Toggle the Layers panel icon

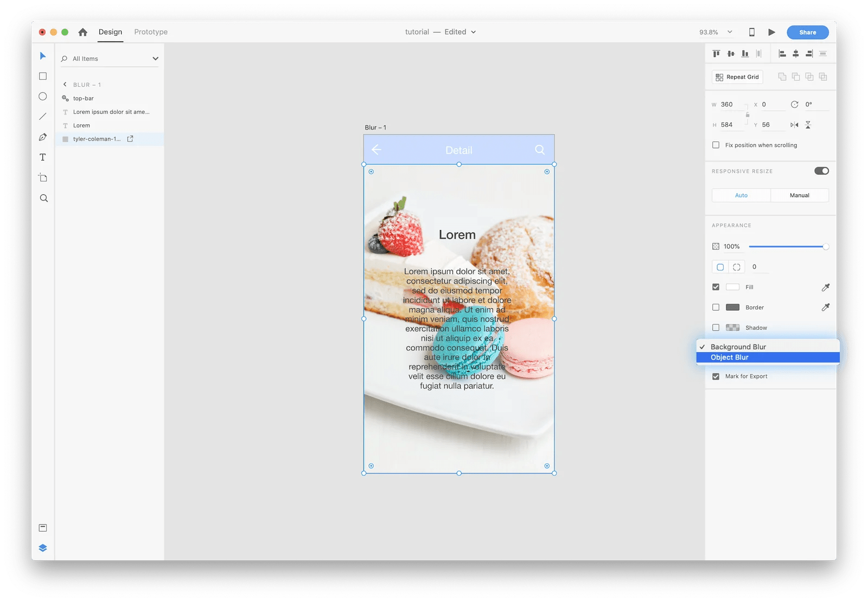[43, 548]
